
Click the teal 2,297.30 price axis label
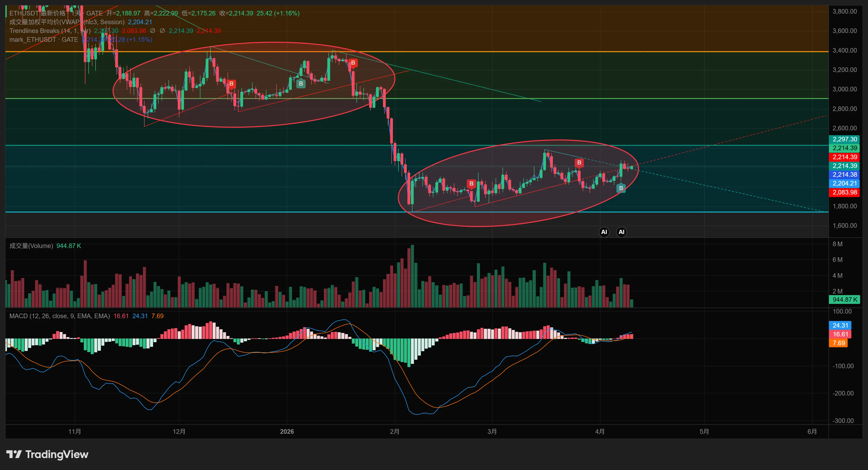pyautogui.click(x=844, y=139)
